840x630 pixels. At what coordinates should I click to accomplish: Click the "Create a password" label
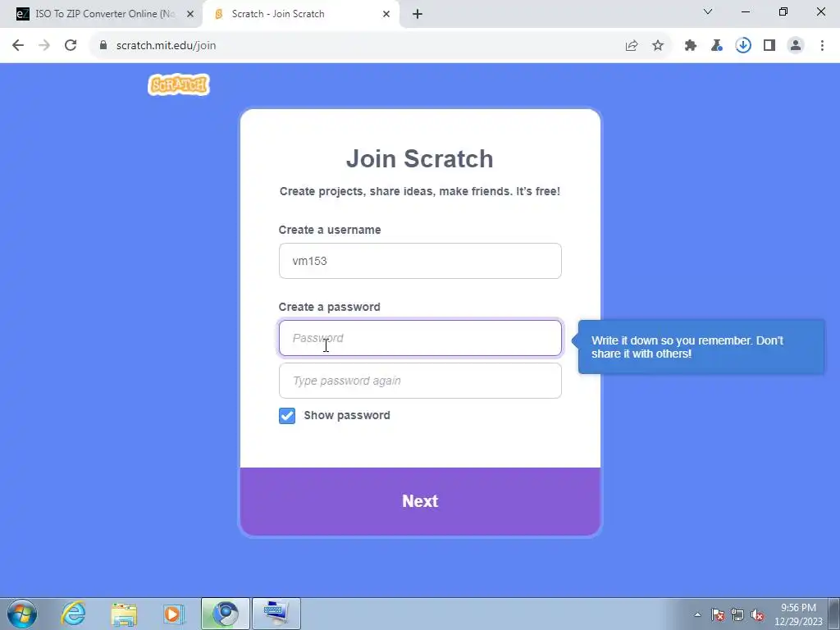pos(330,307)
